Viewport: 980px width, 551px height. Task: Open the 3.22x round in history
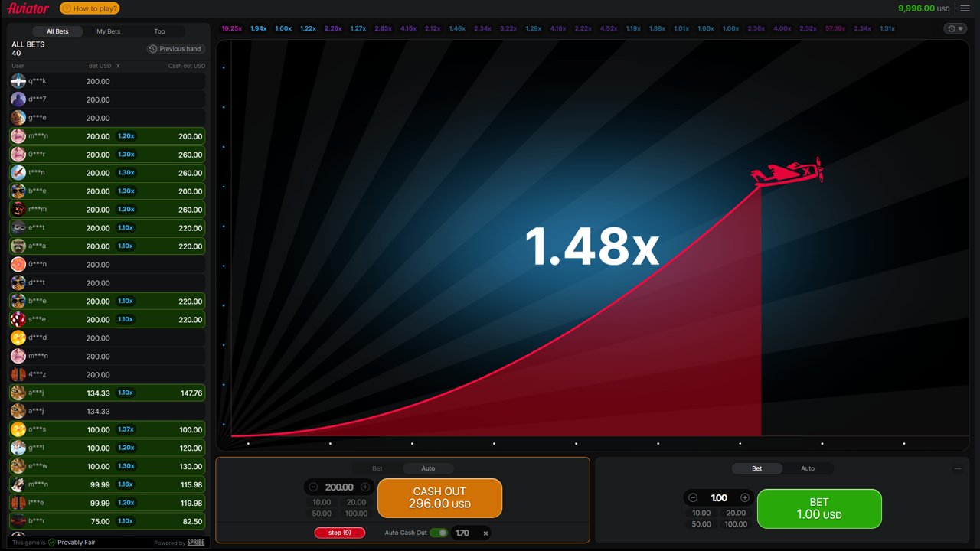click(508, 28)
